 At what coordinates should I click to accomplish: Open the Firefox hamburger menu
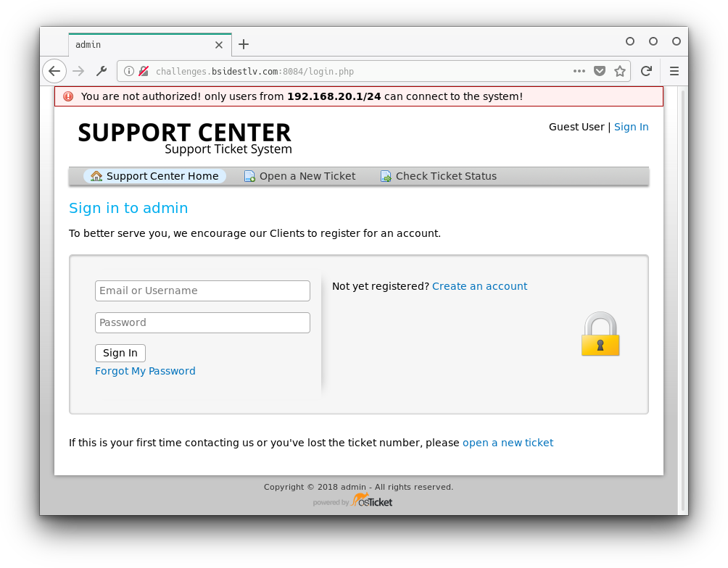pyautogui.click(x=674, y=71)
